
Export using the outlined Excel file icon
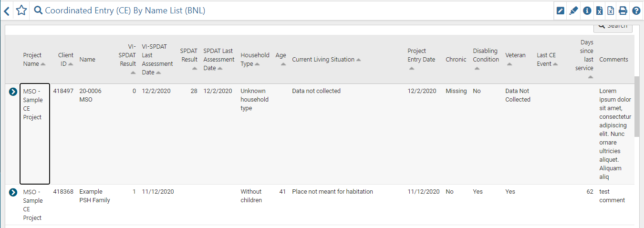(611, 10)
